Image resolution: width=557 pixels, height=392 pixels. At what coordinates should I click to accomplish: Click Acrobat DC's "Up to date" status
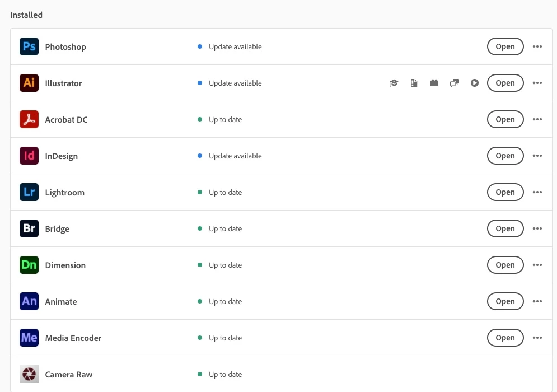(x=225, y=119)
